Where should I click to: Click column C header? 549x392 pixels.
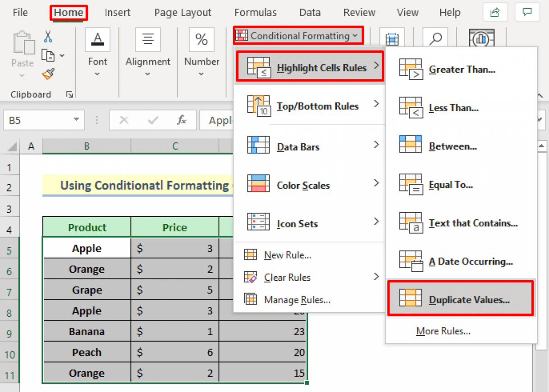tap(175, 146)
